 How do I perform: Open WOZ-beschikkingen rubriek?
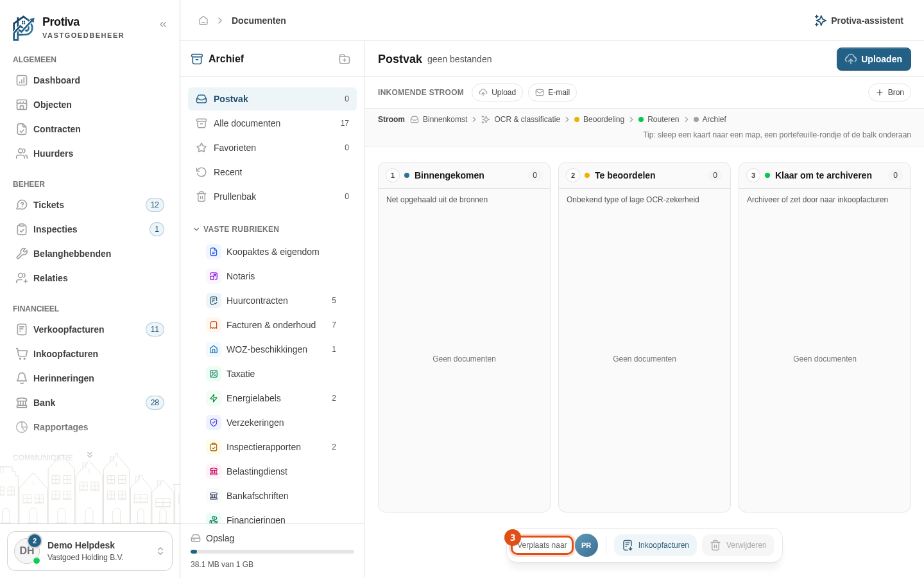coord(272,349)
